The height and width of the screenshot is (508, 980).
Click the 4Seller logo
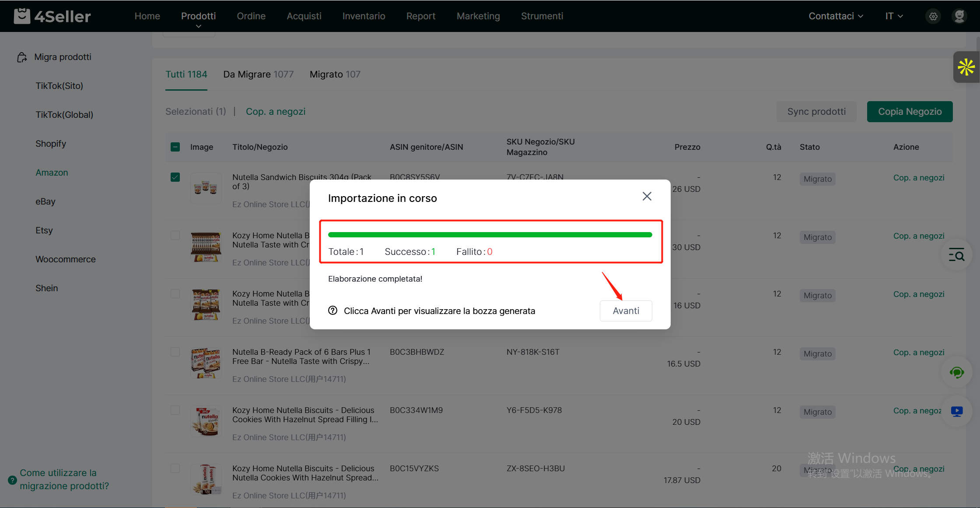click(52, 16)
